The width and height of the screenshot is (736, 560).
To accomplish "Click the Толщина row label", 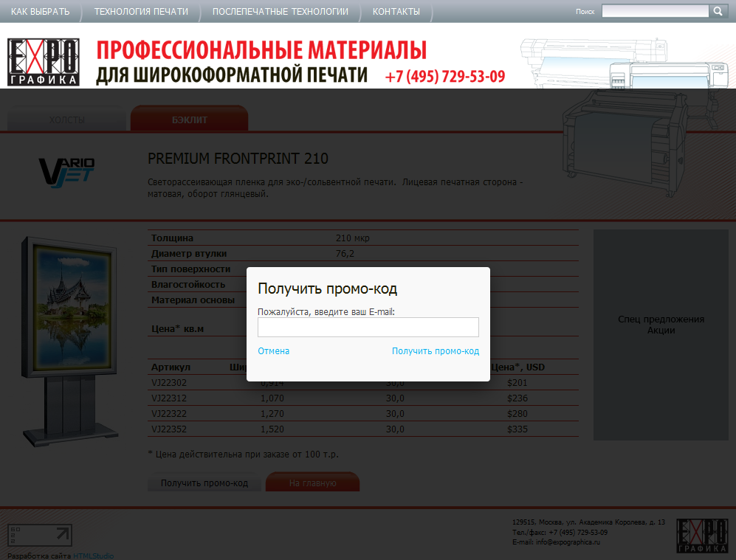I will [172, 238].
